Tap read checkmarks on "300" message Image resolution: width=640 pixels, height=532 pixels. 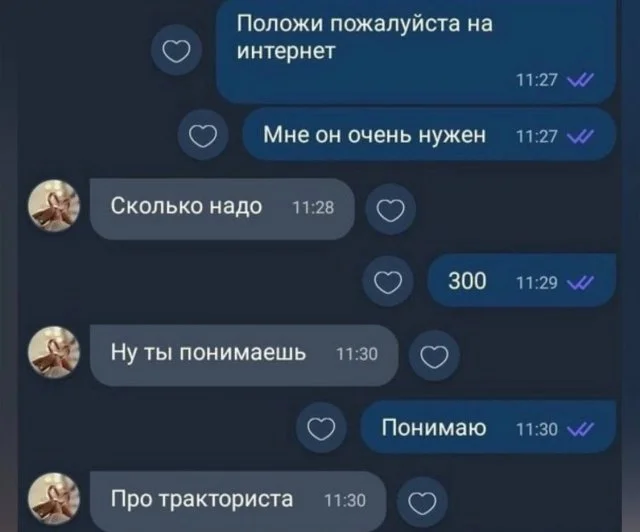(580, 283)
